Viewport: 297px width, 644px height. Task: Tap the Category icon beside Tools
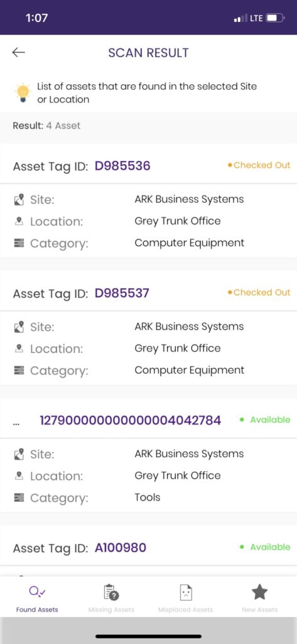click(x=19, y=498)
